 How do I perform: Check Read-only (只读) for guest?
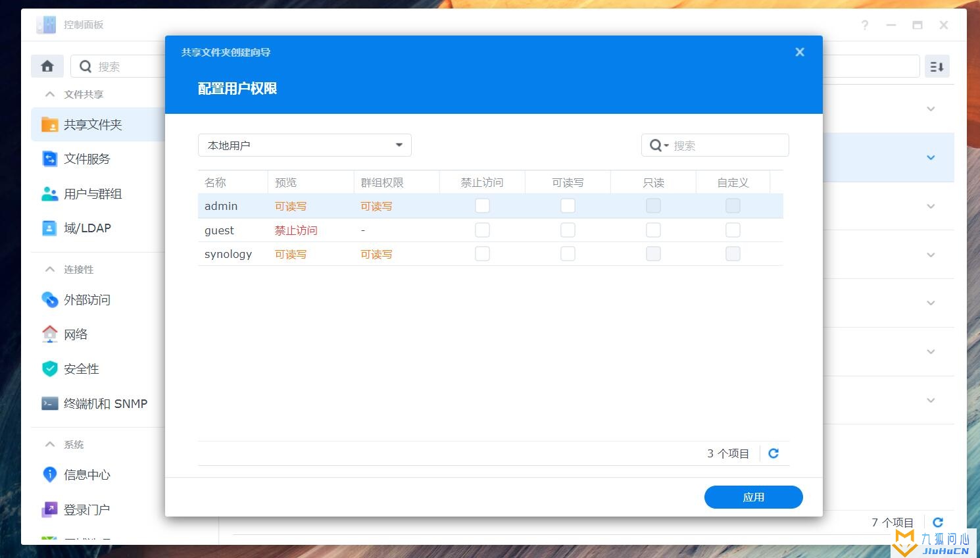pos(653,230)
